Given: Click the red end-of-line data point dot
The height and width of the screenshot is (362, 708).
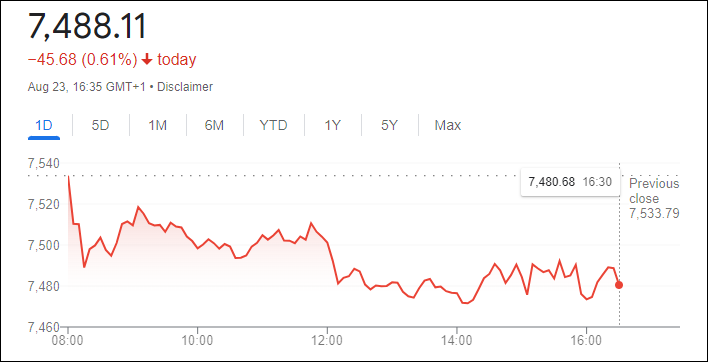Looking at the screenshot, I should point(619,285).
